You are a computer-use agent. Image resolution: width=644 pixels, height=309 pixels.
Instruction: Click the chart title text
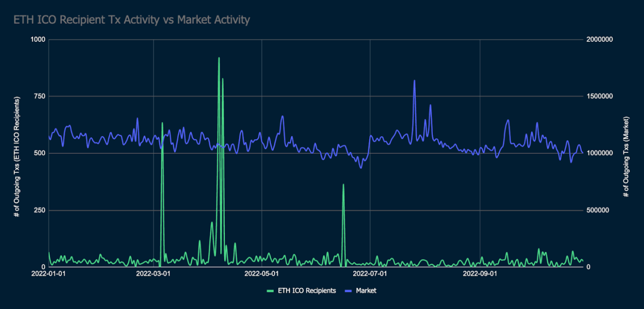point(131,20)
